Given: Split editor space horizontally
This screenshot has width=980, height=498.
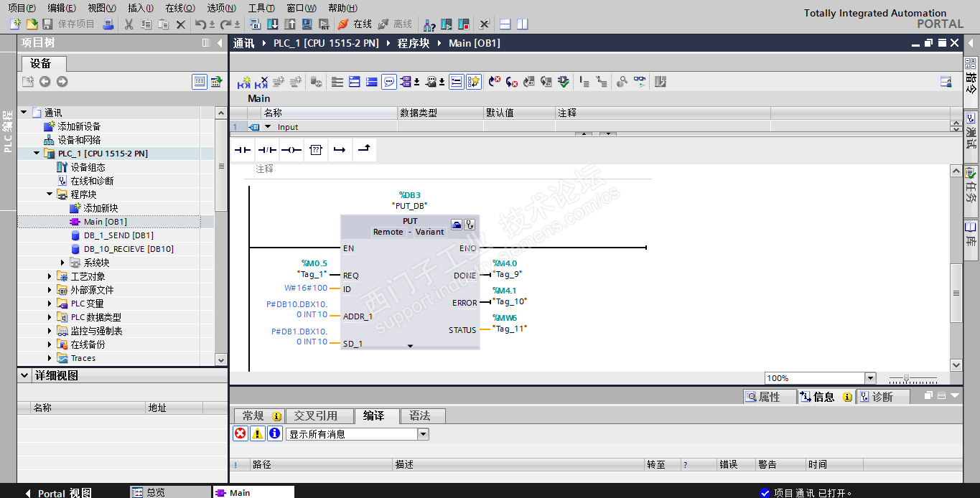Looking at the screenshot, I should coord(505,24).
